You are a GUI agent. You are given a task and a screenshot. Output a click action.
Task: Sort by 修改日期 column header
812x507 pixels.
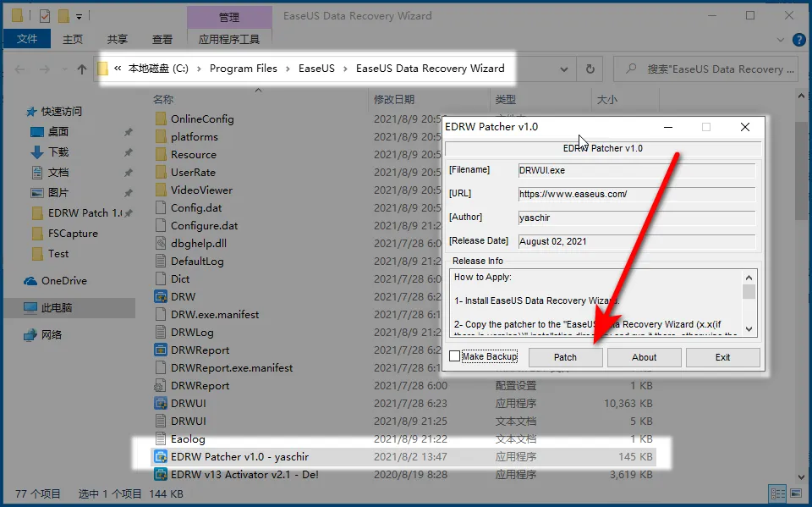(394, 100)
